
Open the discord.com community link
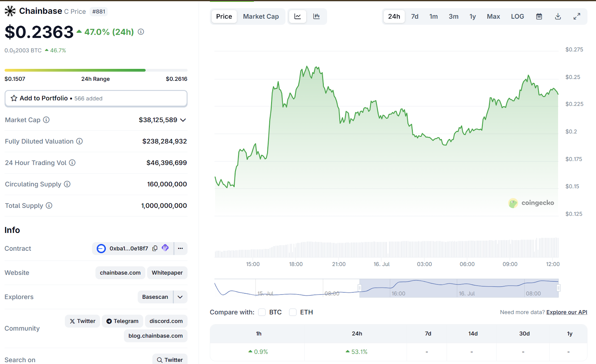point(166,321)
